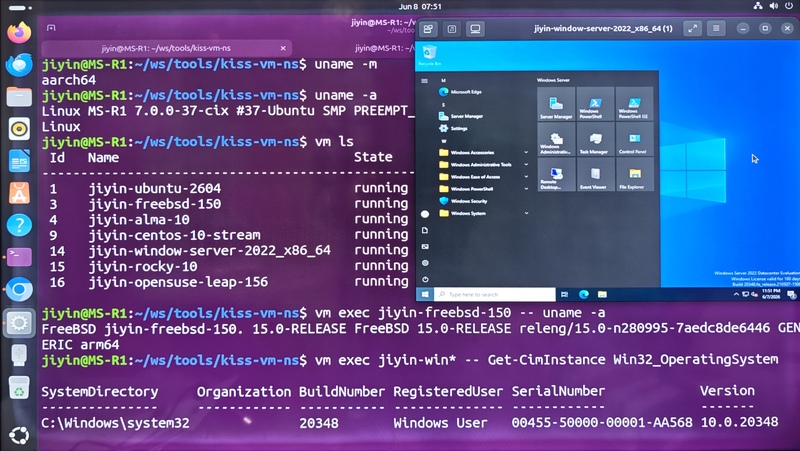The height and width of the screenshot is (451, 800).
Task: Expand the Windows Administrative Tools folder
Action: [484, 164]
